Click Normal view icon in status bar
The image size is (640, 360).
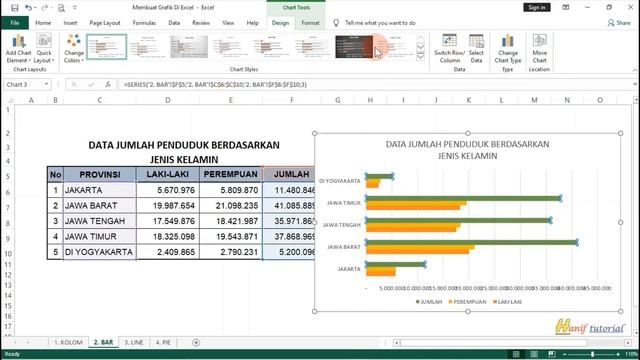click(x=516, y=354)
